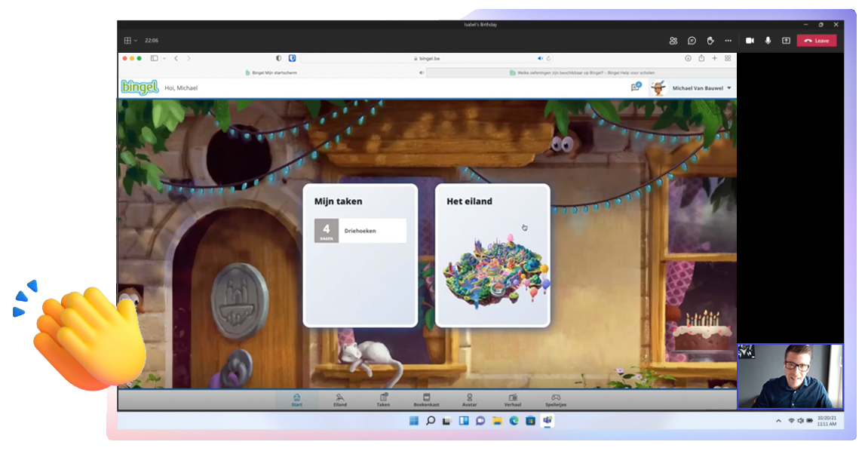Go back in the Safari browser
This screenshot has width=868, height=451.
pos(176,58)
